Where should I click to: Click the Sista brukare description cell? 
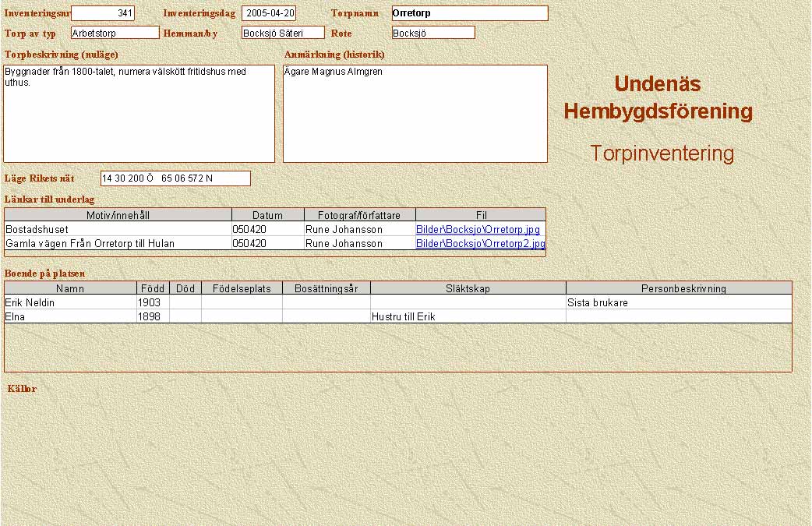pyautogui.click(x=678, y=302)
